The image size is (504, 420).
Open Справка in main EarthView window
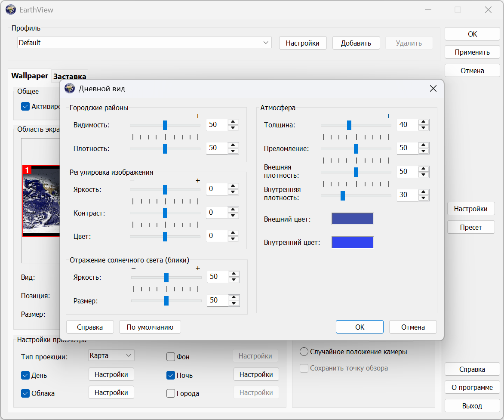472,369
